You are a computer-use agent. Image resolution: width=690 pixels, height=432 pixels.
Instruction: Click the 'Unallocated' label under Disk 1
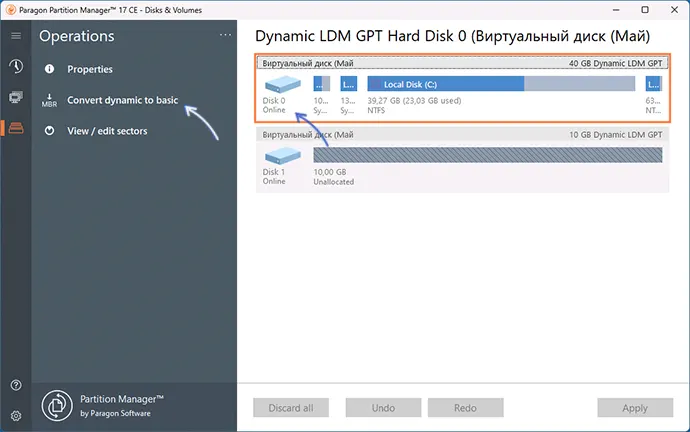pyautogui.click(x=334, y=182)
